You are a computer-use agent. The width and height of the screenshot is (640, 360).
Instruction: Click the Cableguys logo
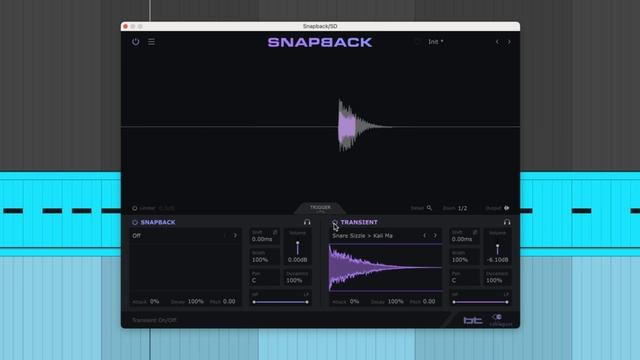click(500, 320)
